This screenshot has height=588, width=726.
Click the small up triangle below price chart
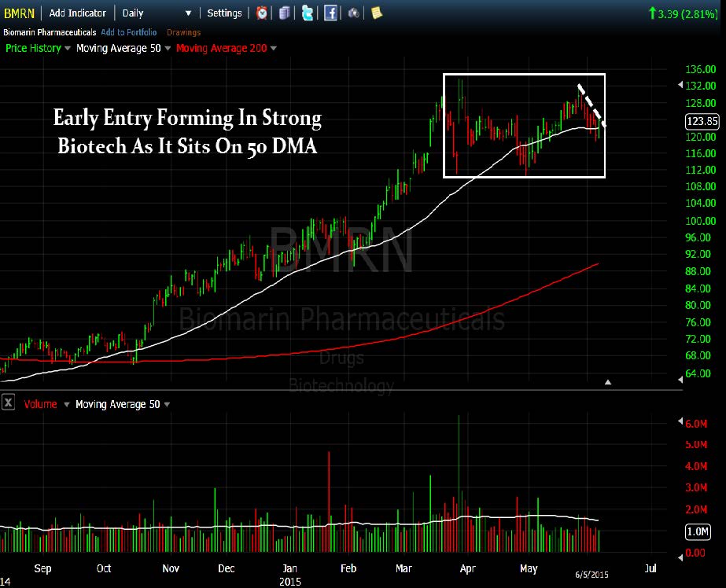608,382
